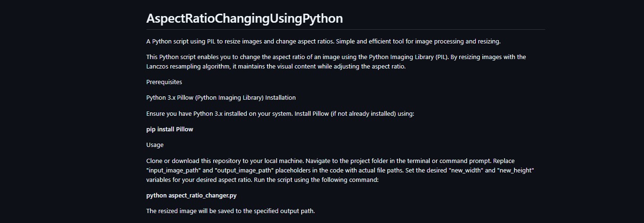
Task: Click the 'Usage' label
Action: point(155,145)
